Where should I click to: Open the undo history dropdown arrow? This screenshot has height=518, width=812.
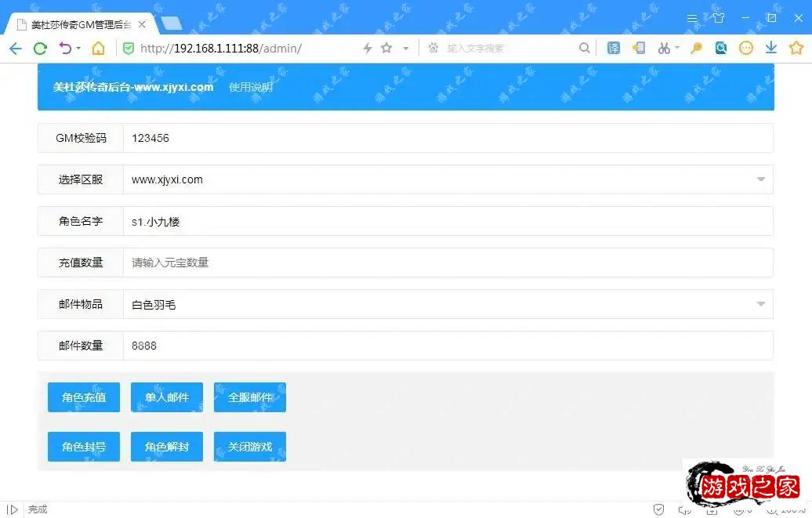[78, 49]
